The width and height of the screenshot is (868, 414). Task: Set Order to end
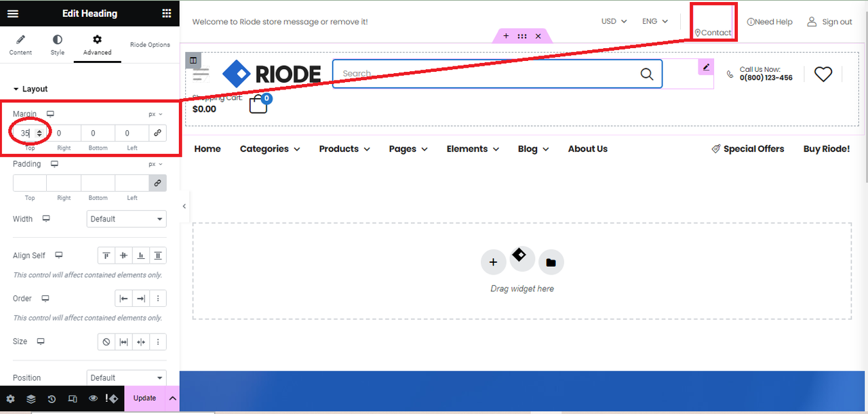point(141,298)
